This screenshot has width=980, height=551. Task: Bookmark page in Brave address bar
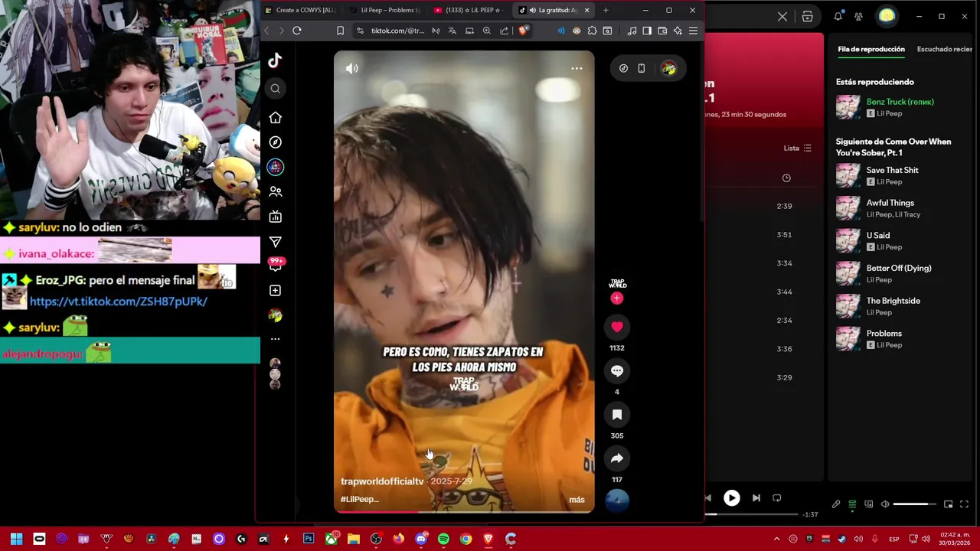point(340,31)
